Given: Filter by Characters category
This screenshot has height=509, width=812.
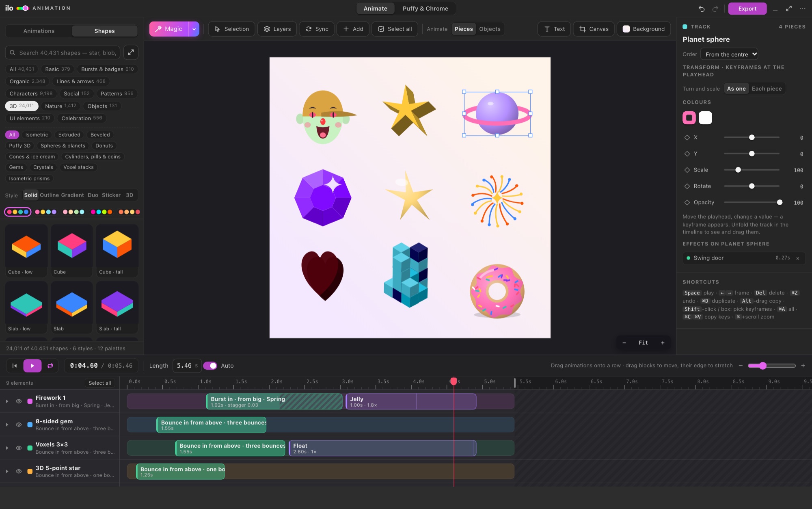Looking at the screenshot, I should pyautogui.click(x=31, y=93).
